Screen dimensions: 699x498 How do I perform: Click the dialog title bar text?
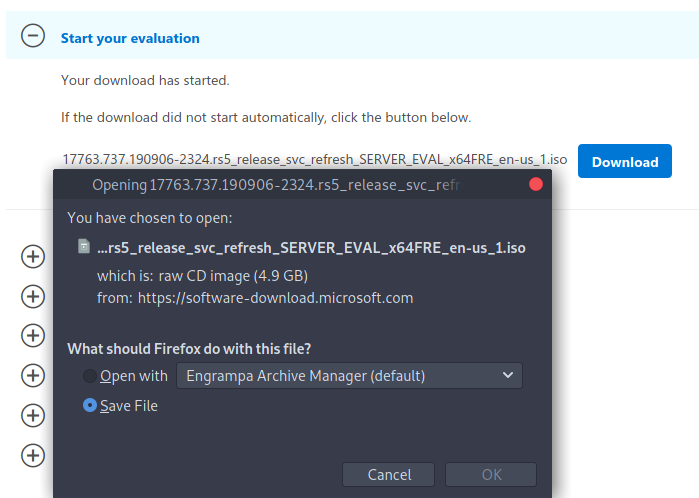(276, 185)
